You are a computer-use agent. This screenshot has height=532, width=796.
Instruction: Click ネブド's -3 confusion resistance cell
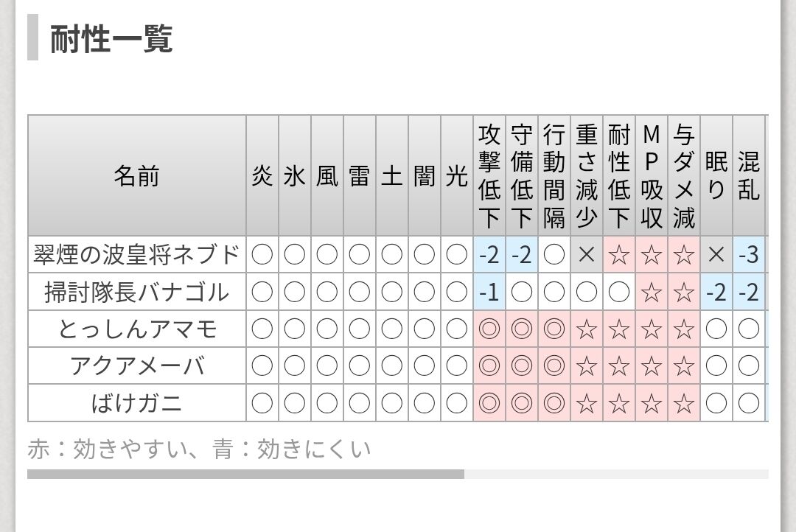749,254
